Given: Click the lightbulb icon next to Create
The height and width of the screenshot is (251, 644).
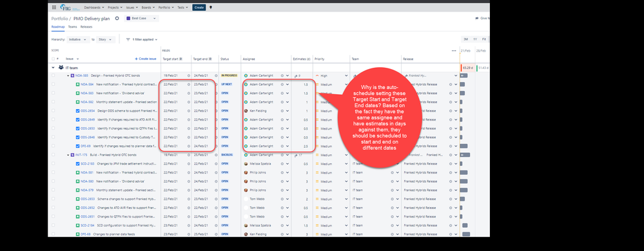Looking at the screenshot, I should point(211,7).
